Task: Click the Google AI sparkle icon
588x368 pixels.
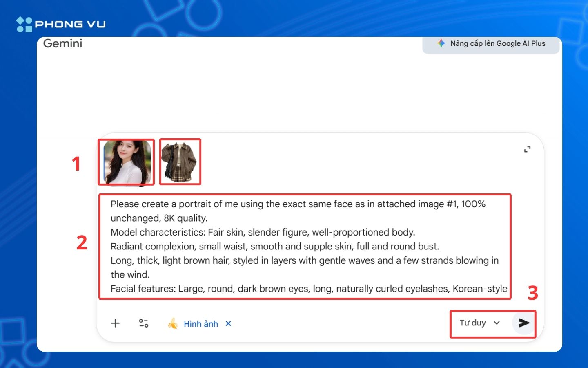Action: pos(441,43)
